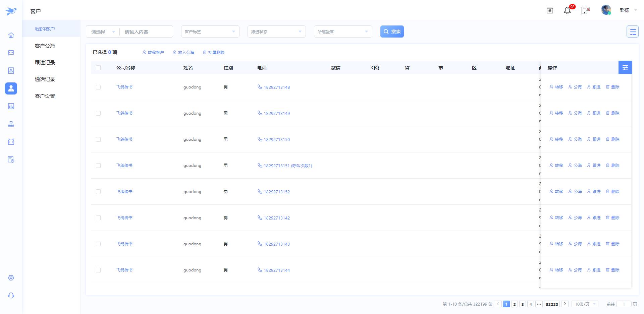Viewport: 644px width, 314px height.
Task: Open the statistics chart sidebar icon
Action: (11, 106)
